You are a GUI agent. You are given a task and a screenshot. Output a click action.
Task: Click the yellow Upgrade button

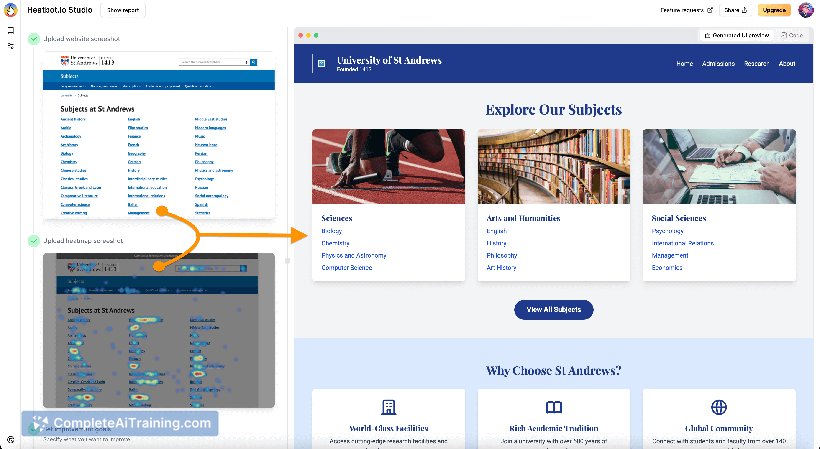774,10
